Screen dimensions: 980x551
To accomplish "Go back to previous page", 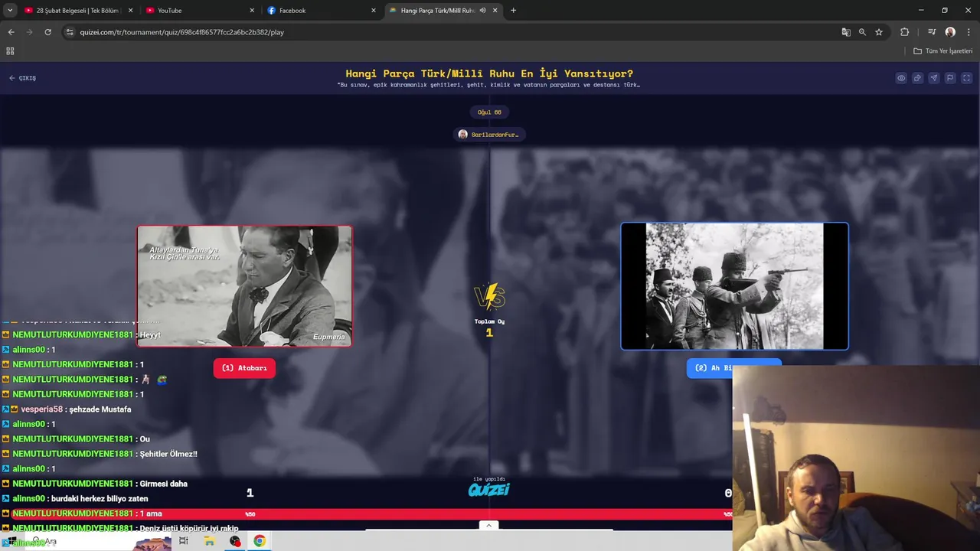I will pyautogui.click(x=11, y=32).
